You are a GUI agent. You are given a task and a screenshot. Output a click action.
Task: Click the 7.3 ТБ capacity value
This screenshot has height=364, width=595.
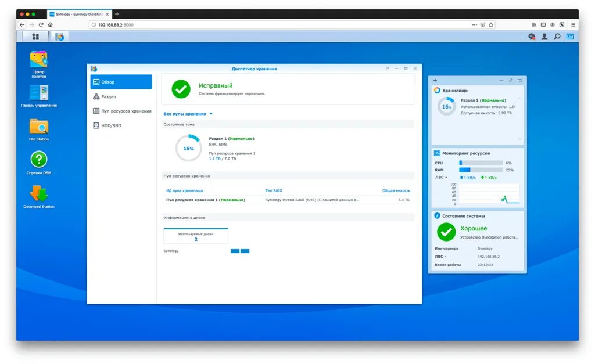coord(404,200)
